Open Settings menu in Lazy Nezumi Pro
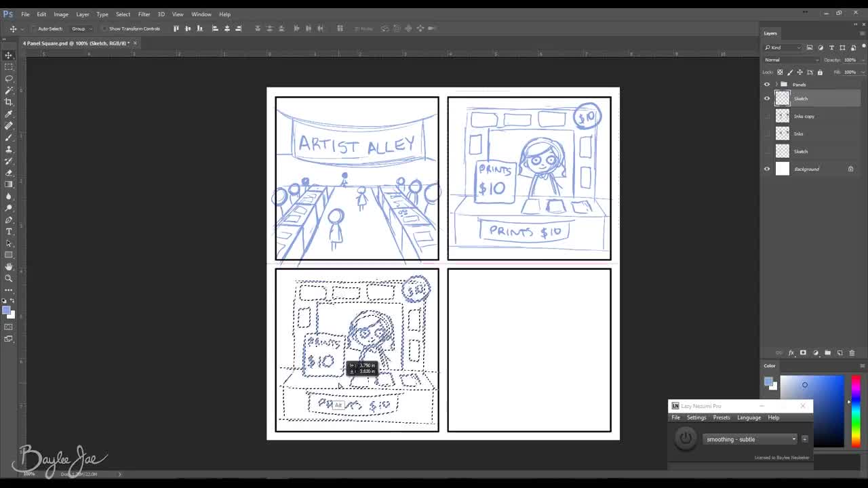868x488 pixels. 696,418
